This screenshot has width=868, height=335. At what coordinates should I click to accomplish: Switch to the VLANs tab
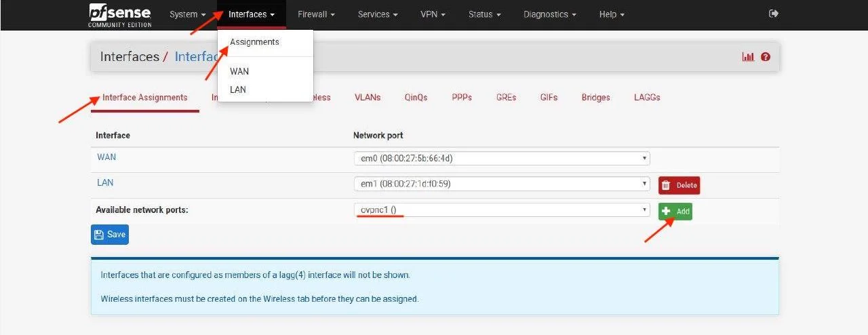pyautogui.click(x=368, y=97)
